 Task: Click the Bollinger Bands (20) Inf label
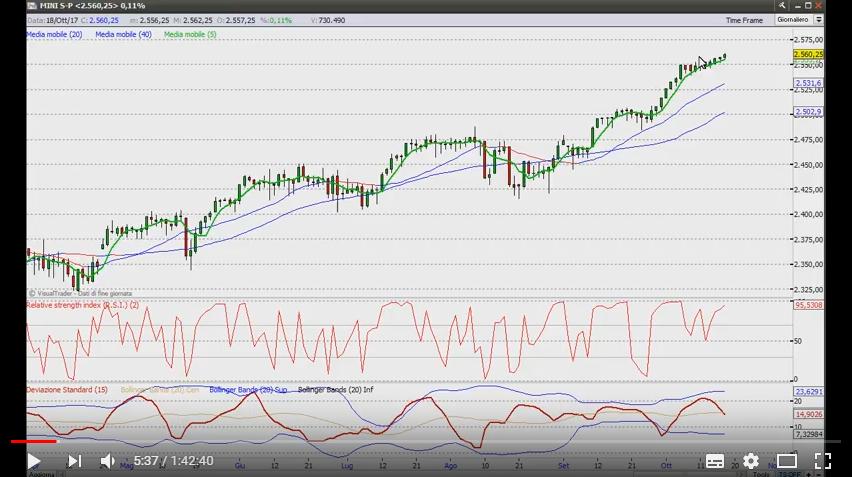tap(335, 390)
